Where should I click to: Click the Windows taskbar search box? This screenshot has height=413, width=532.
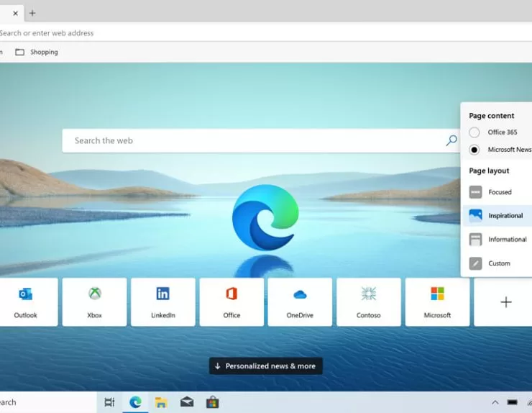47,402
